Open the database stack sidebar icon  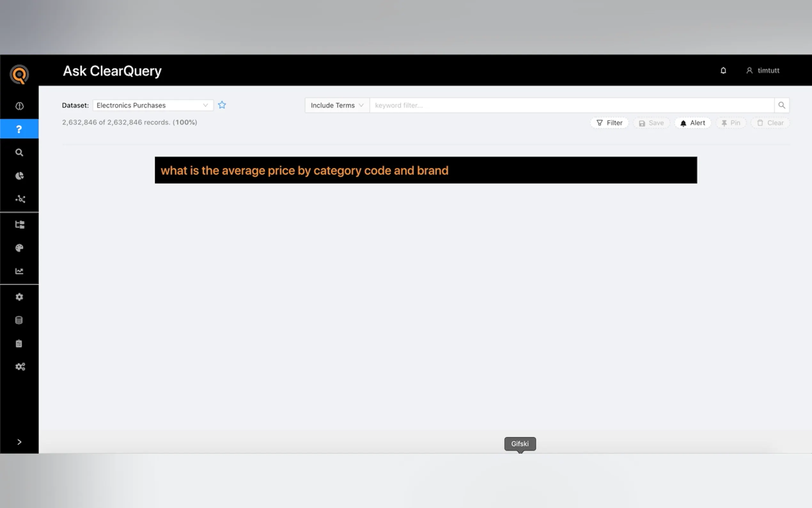[19, 320]
